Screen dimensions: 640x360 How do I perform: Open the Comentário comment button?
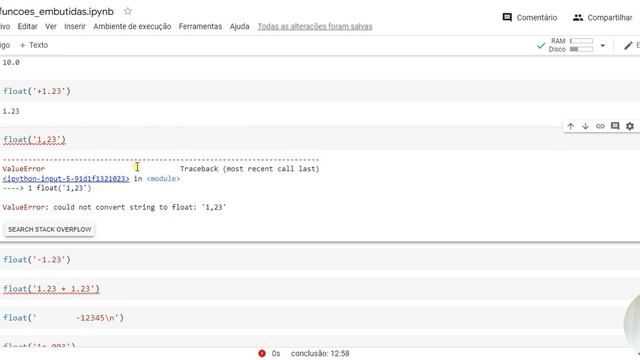(x=530, y=18)
